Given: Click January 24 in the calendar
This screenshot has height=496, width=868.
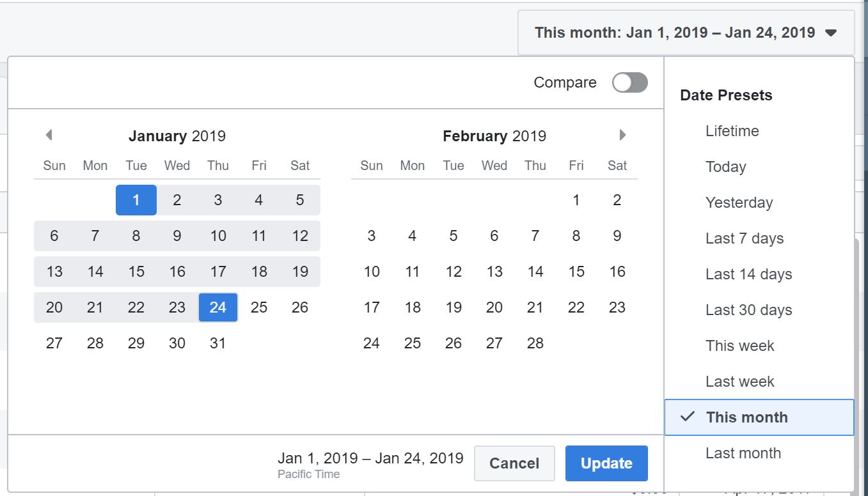Looking at the screenshot, I should coord(218,307).
